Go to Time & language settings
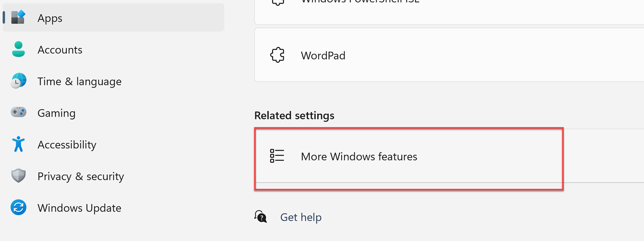The image size is (644, 241). pyautogui.click(x=80, y=81)
